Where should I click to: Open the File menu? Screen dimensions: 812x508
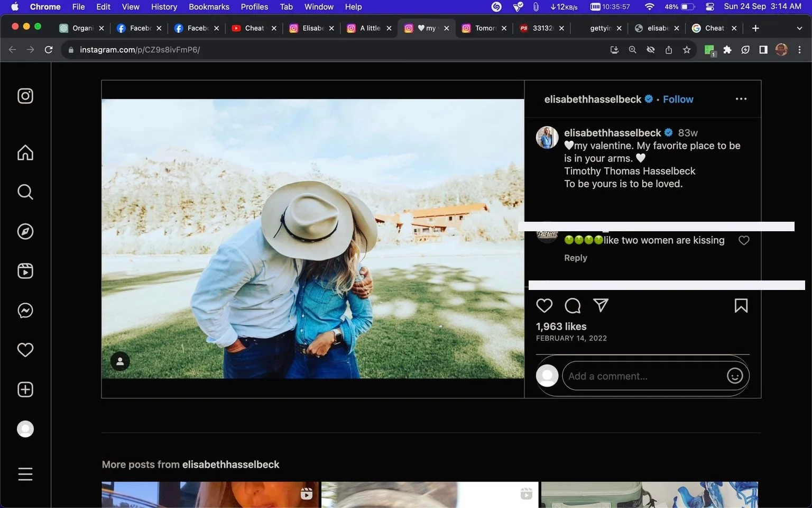pos(78,6)
